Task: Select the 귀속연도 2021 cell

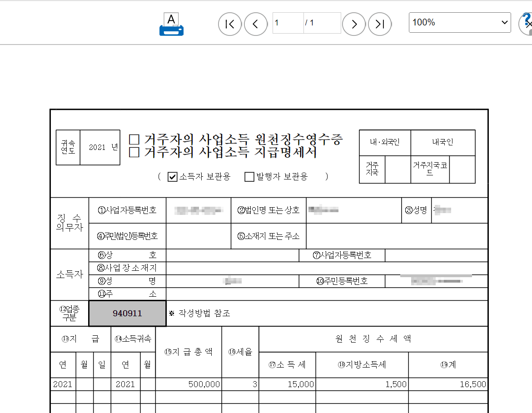Action: click(x=100, y=147)
